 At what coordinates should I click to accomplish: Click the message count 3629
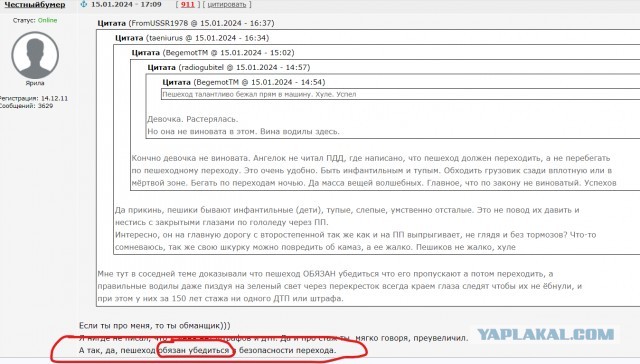(45, 106)
